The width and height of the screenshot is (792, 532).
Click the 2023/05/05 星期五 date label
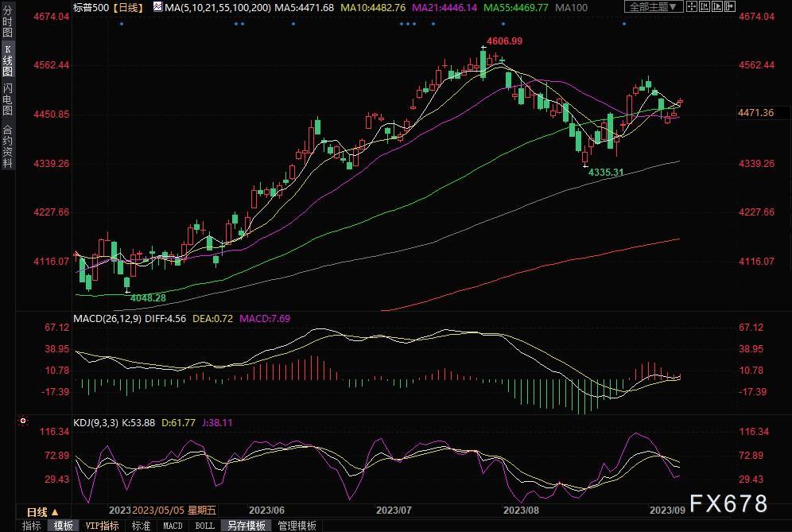174,511
